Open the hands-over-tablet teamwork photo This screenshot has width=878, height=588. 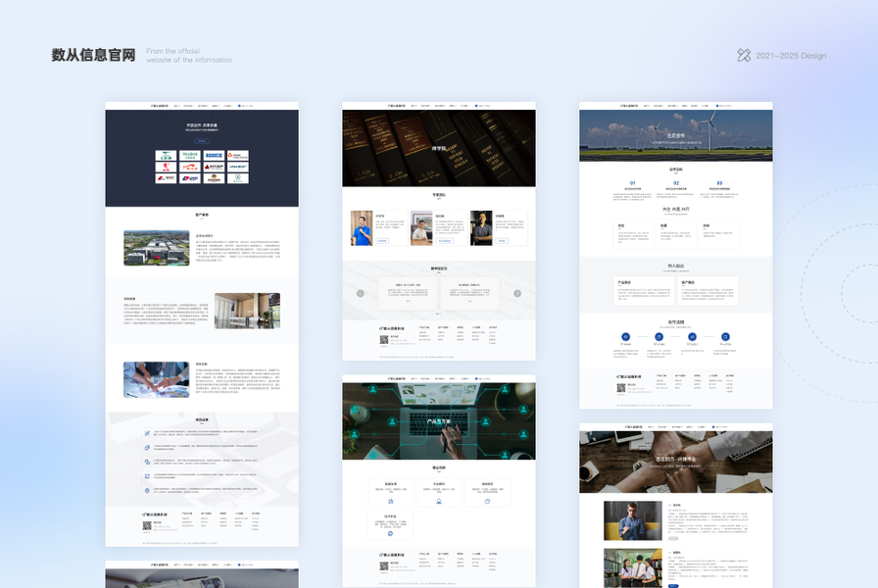point(156,379)
